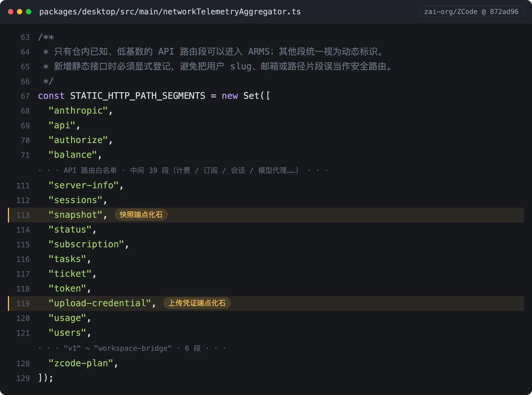Open the zai-org/ZCode @ 872ad96 badge
Image resolution: width=532 pixels, height=395 pixels.
471,12
